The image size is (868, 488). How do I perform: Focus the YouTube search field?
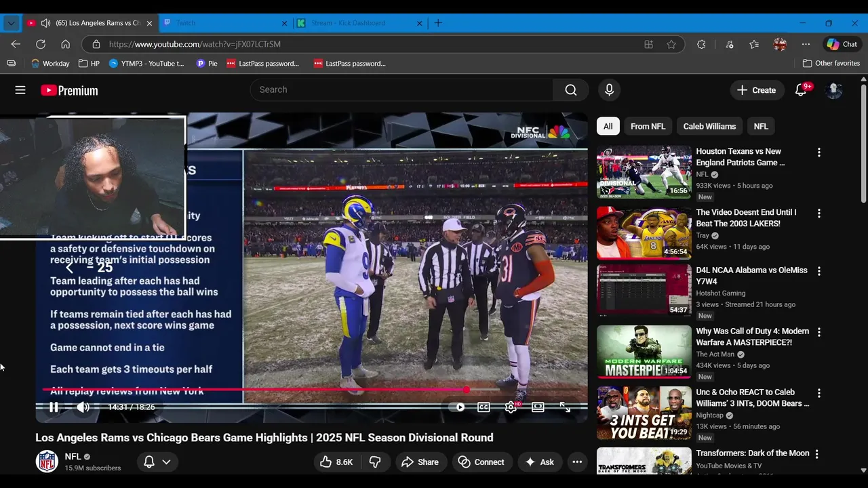pos(402,90)
